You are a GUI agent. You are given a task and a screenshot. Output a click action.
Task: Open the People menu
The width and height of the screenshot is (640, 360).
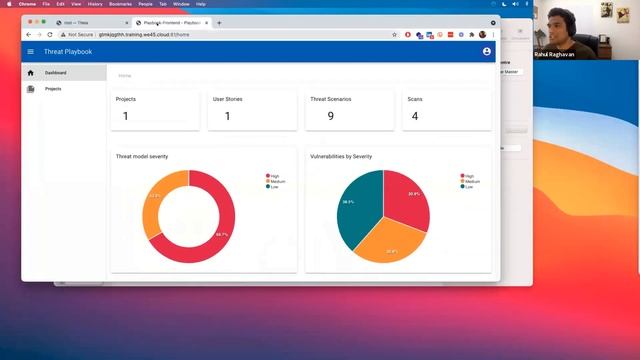point(145,4)
